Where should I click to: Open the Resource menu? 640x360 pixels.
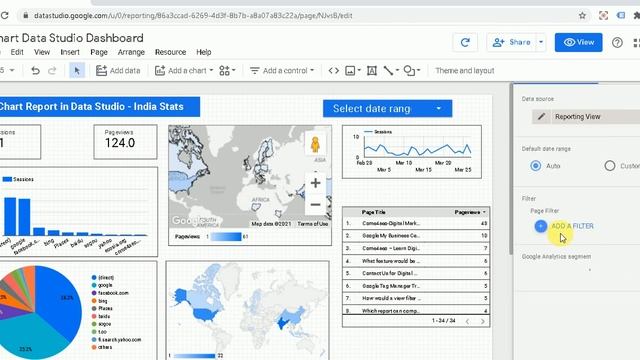(170, 52)
